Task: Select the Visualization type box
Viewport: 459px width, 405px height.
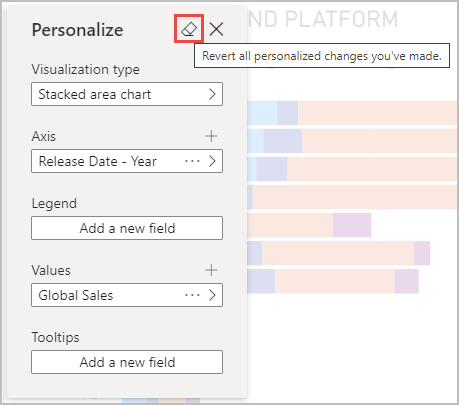Action: 127,94
